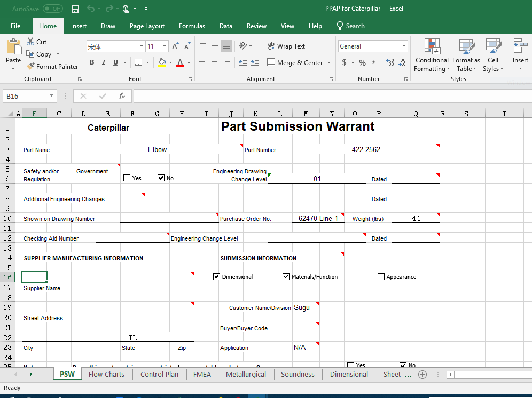Click the Cut scissors icon
The height and width of the screenshot is (398, 532).
pos(30,42)
